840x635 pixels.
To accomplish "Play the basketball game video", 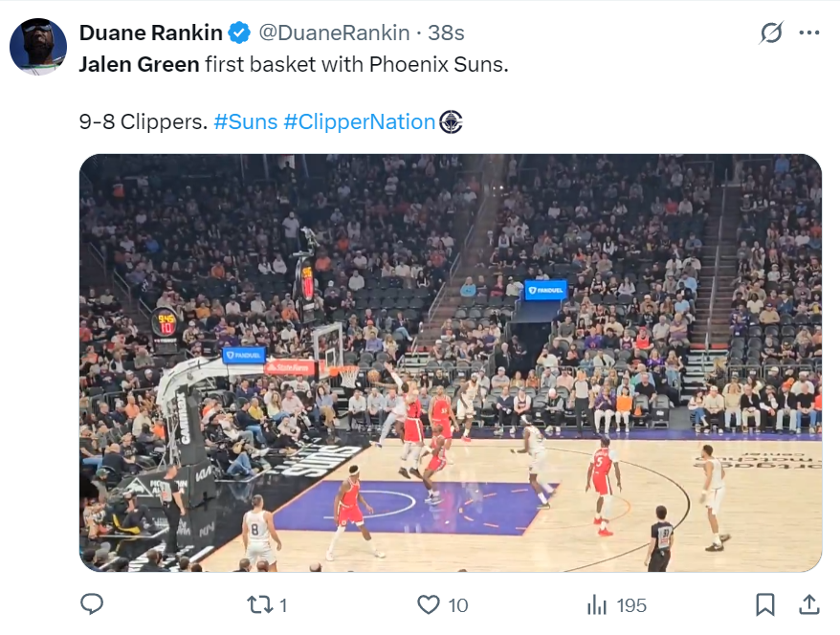I will 451,362.
